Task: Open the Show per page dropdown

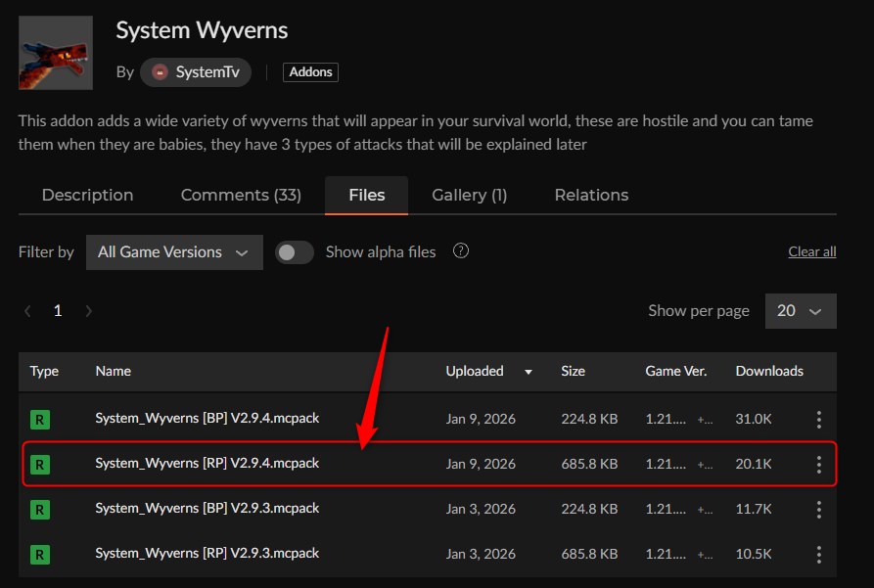Action: pos(801,310)
